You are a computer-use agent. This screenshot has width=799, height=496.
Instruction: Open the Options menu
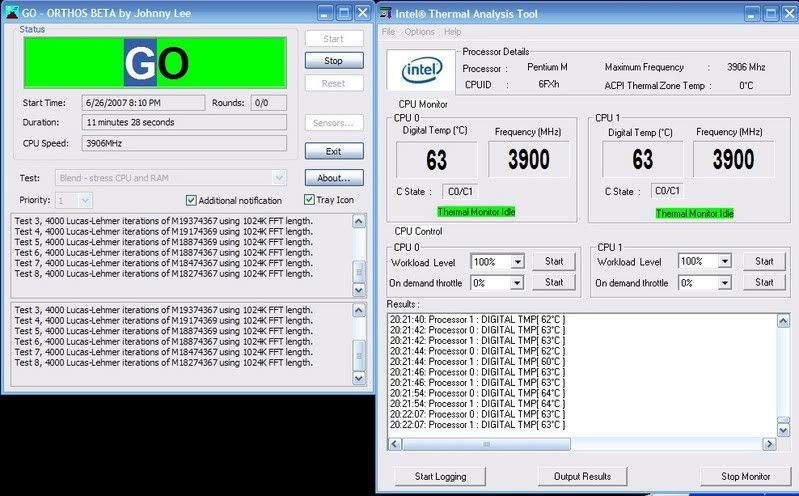coord(419,32)
